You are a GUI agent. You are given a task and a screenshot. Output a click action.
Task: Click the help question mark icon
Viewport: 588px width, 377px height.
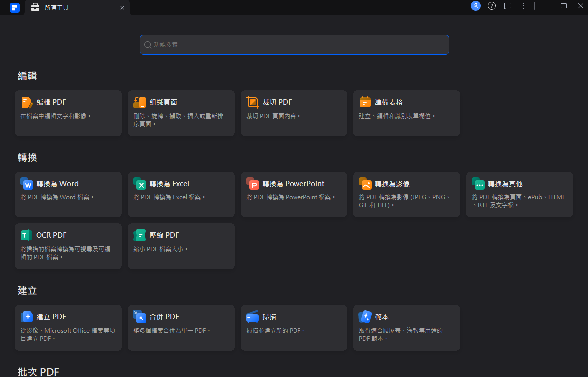(492, 6)
